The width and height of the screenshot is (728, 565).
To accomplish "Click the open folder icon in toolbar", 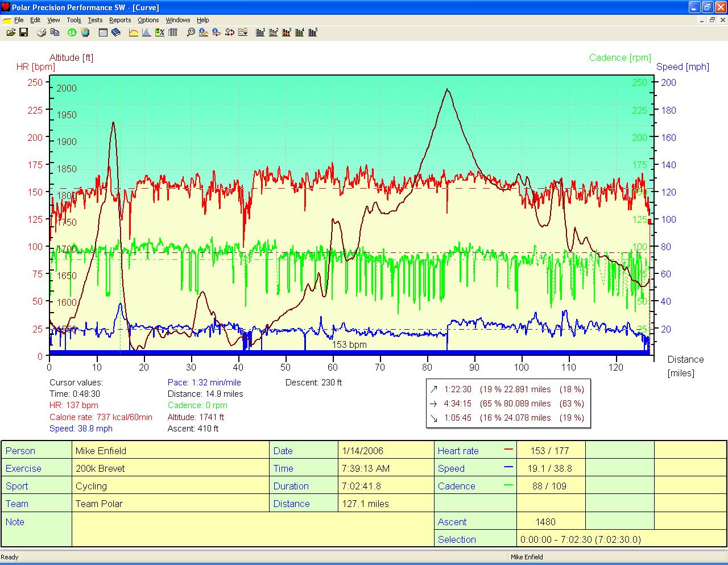I will tap(11, 32).
